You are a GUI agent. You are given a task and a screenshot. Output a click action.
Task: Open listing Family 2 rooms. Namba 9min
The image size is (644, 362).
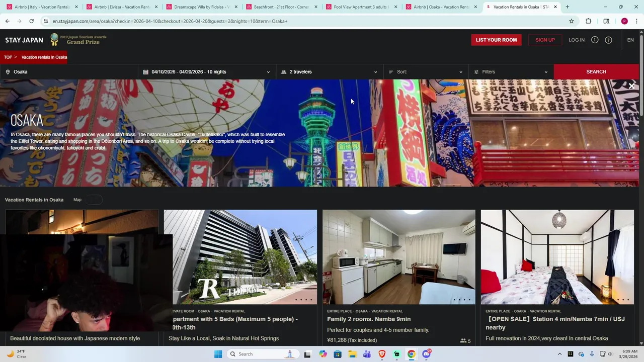pyautogui.click(x=369, y=319)
